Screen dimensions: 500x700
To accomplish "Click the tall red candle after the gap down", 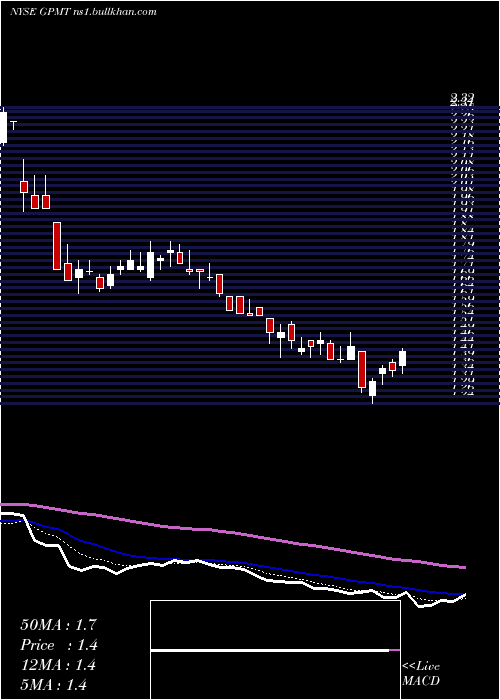I will pos(57,246).
